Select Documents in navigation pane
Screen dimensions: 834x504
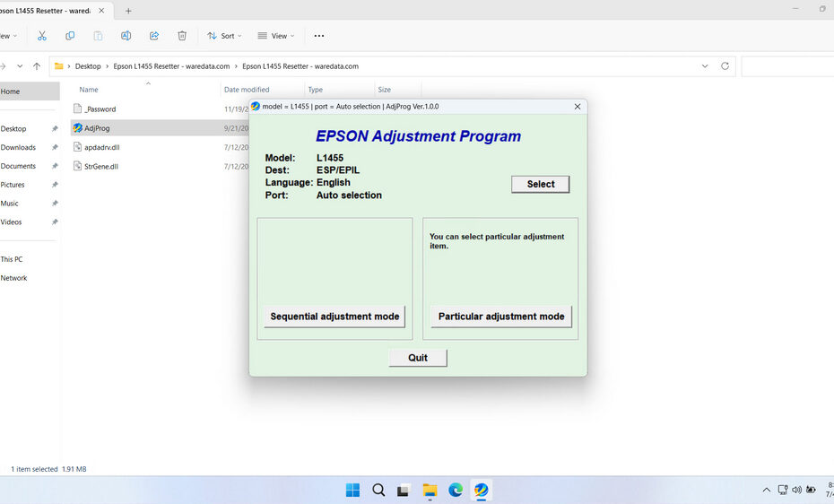pyautogui.click(x=18, y=166)
